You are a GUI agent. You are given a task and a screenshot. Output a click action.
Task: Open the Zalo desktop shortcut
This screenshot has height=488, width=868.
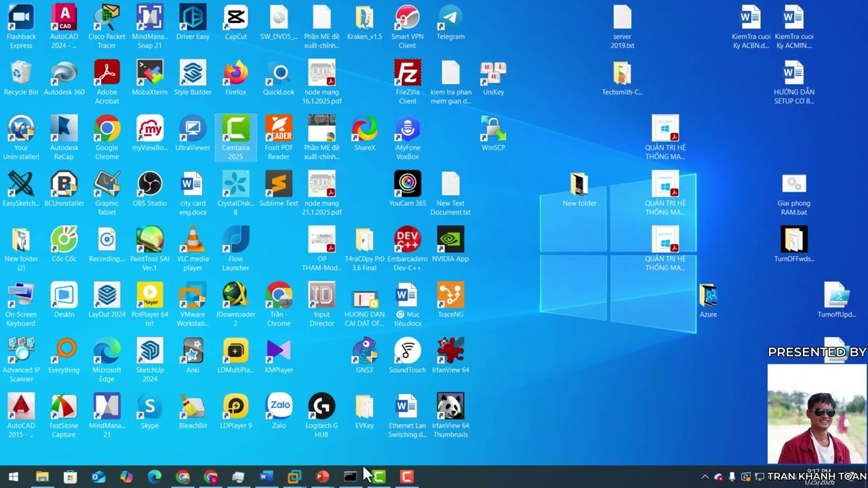pyautogui.click(x=279, y=411)
